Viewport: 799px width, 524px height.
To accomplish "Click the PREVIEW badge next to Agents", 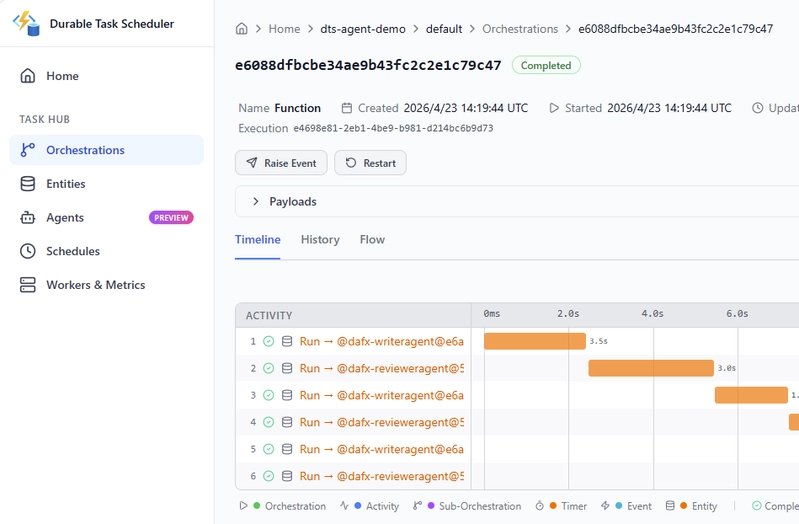I will [x=171, y=218].
